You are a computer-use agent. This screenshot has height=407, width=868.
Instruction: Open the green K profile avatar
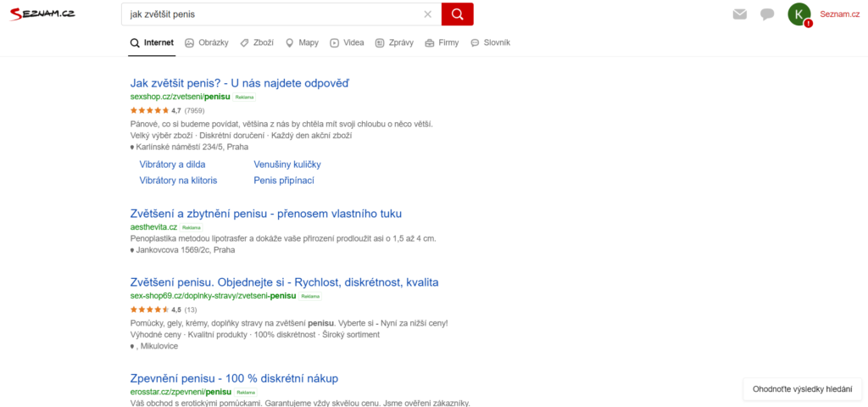point(798,14)
